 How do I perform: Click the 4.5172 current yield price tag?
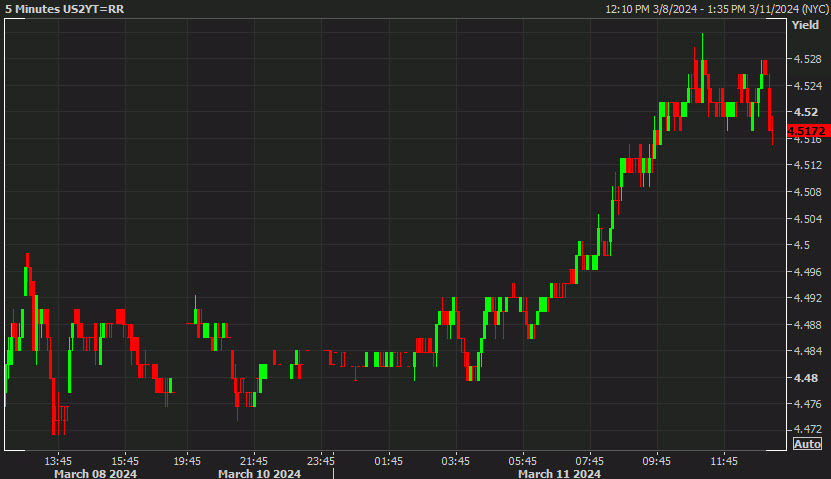coord(808,131)
